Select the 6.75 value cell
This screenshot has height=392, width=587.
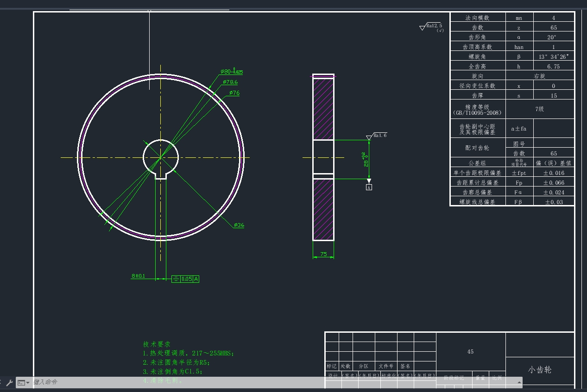coord(554,66)
